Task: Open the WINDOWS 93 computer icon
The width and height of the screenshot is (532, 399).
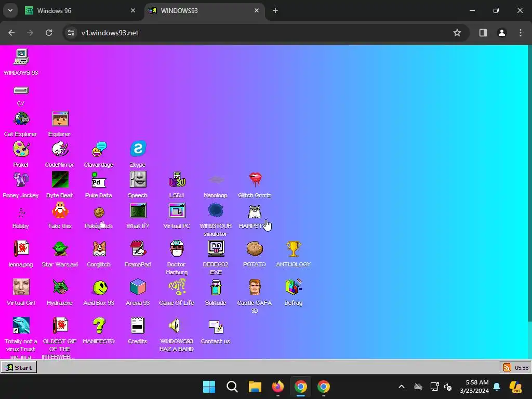Action: coord(21,57)
